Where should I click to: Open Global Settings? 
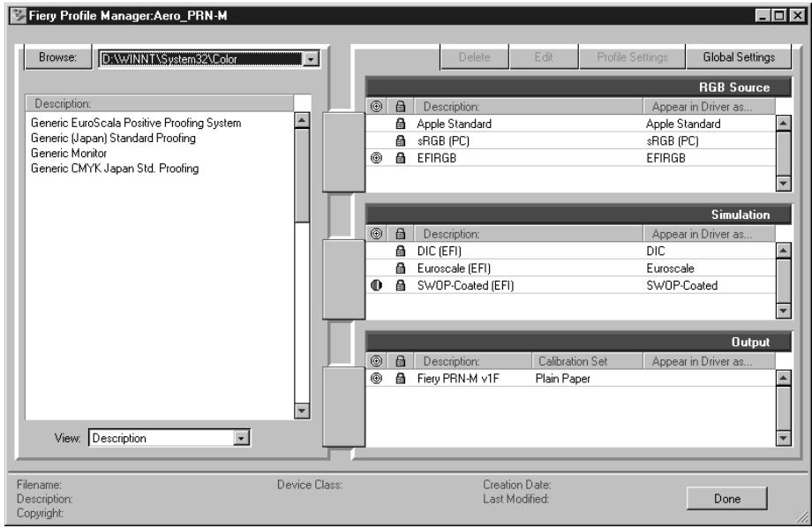click(739, 57)
